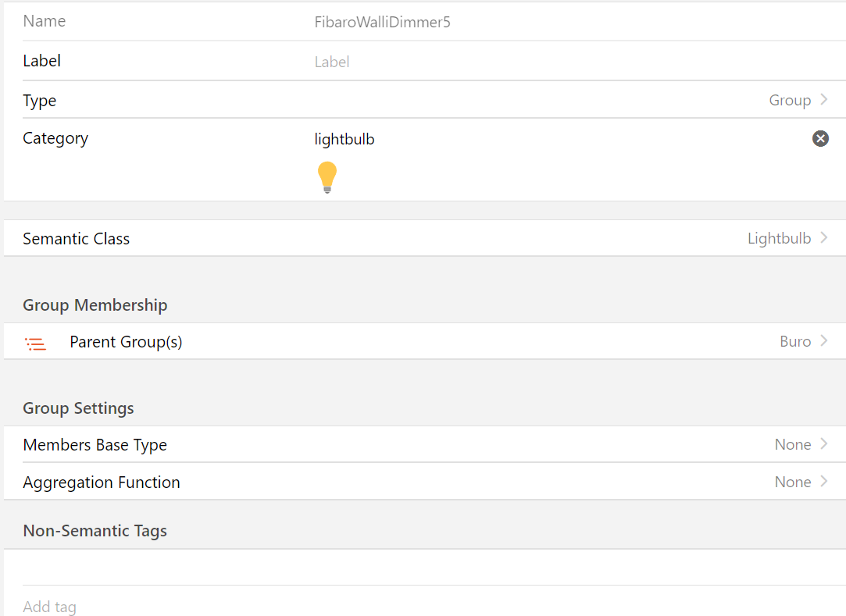Open the Members Base Type option
Screen dimensions: 846x616
point(95,445)
